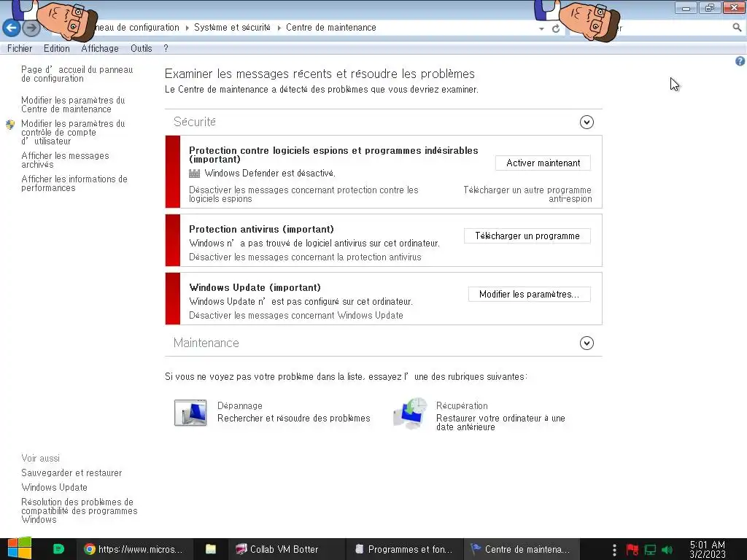Collapse the Sécurité section

pyautogui.click(x=587, y=122)
